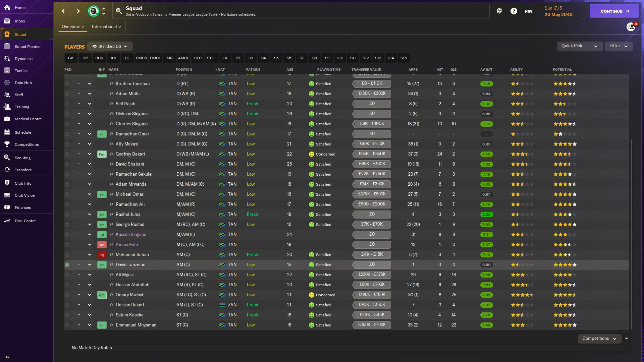Image resolution: width=644 pixels, height=362 pixels.
Task: Click the Quick Pick button
Action: pos(572,46)
